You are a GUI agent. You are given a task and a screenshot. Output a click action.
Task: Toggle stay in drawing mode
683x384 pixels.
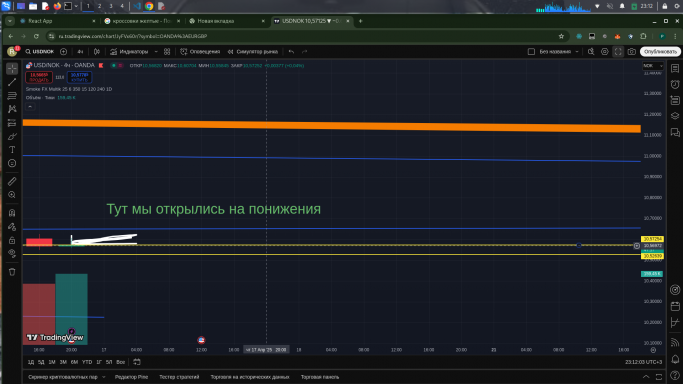(12, 226)
